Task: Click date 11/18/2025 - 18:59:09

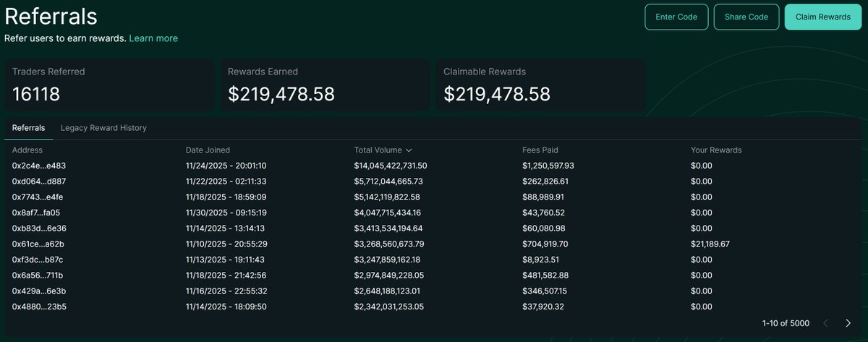Action: point(226,197)
